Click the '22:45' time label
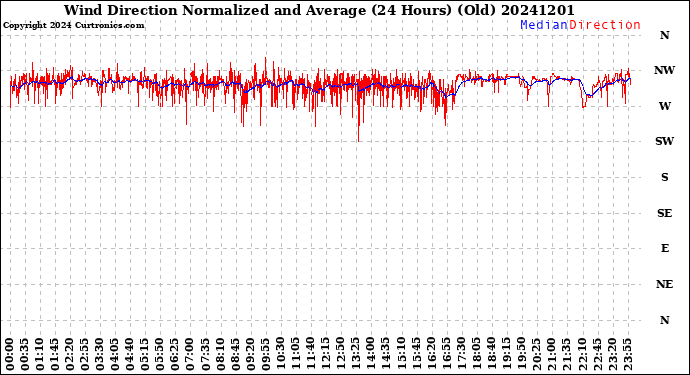690x375 pixels. tap(597, 354)
